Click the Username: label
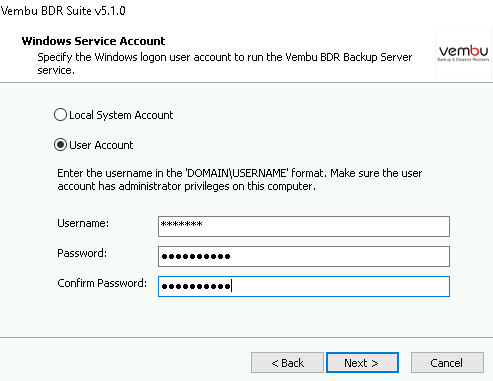493x381 pixels. pos(83,223)
